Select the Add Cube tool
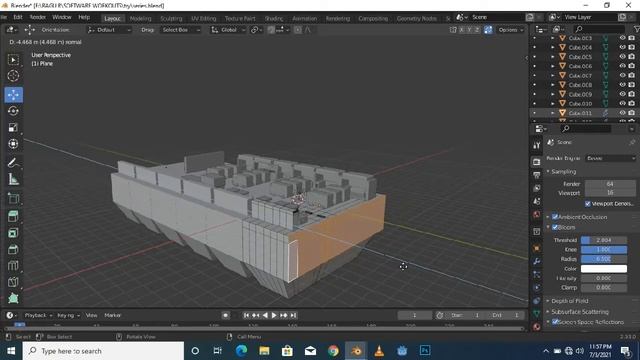Image resolution: width=640 pixels, height=360 pixels. pyautogui.click(x=13, y=198)
